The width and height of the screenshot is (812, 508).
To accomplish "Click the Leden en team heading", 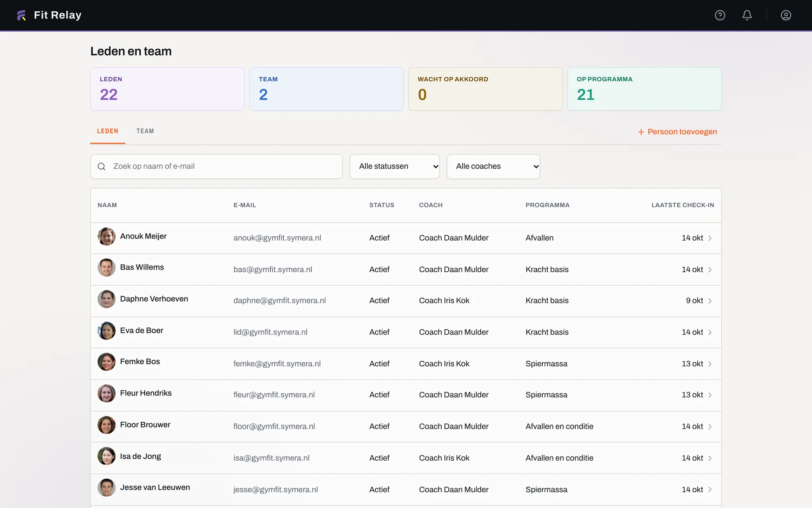I will (x=131, y=51).
